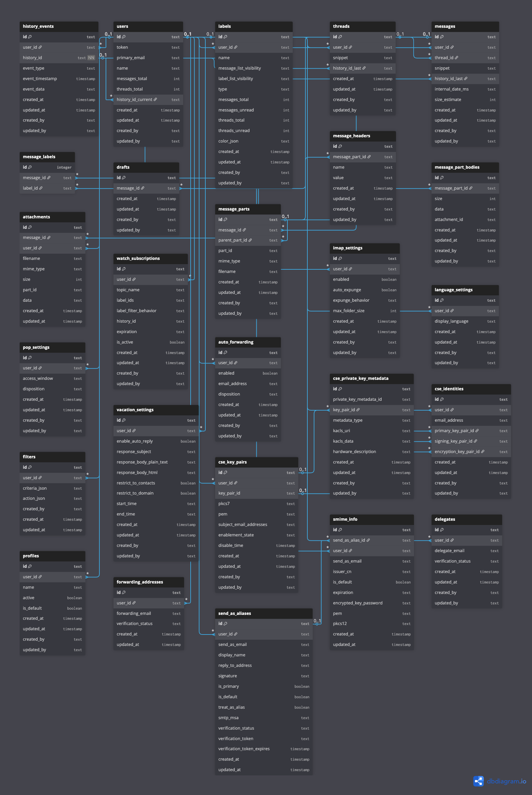Select the watch_subscriptions table header

click(x=151, y=259)
